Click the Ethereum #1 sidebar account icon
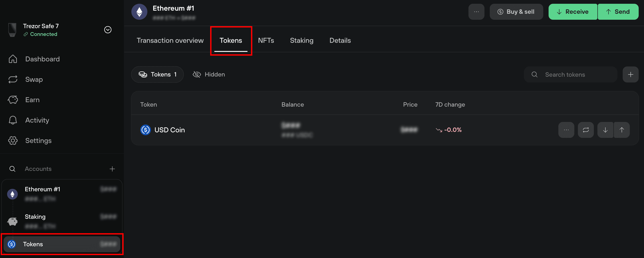This screenshot has height=258, width=644. (12, 194)
